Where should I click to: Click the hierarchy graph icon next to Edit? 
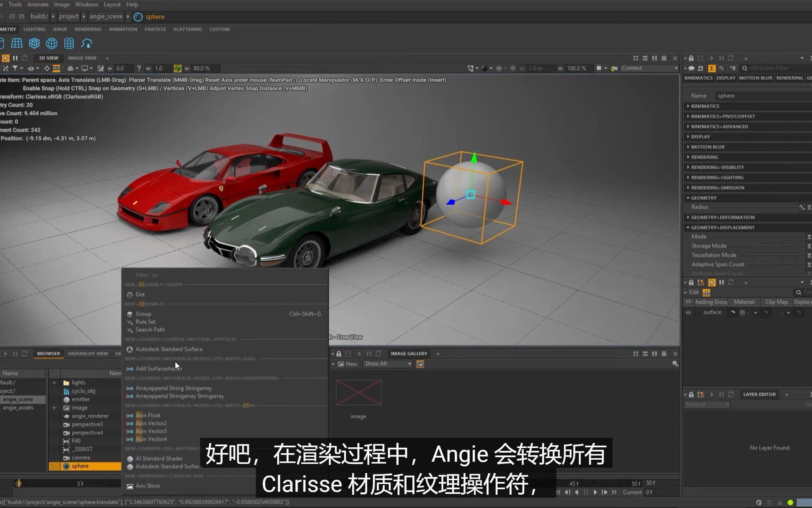click(x=707, y=292)
